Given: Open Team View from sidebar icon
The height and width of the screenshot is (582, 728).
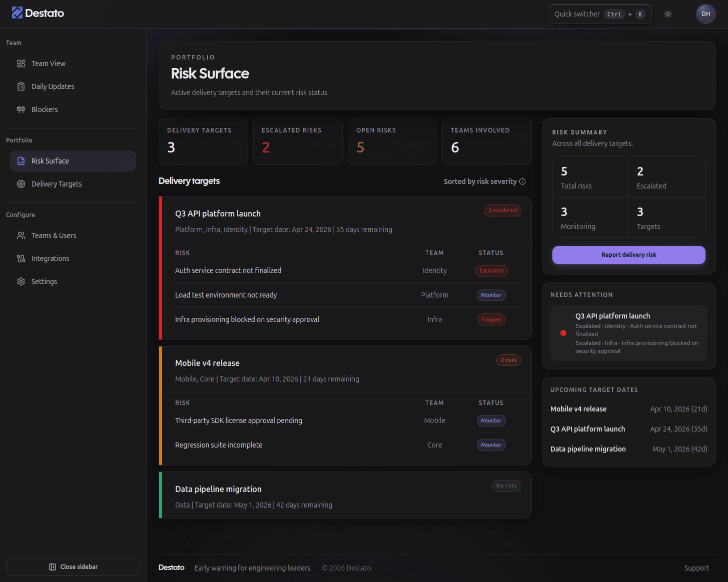Looking at the screenshot, I should (x=21, y=63).
